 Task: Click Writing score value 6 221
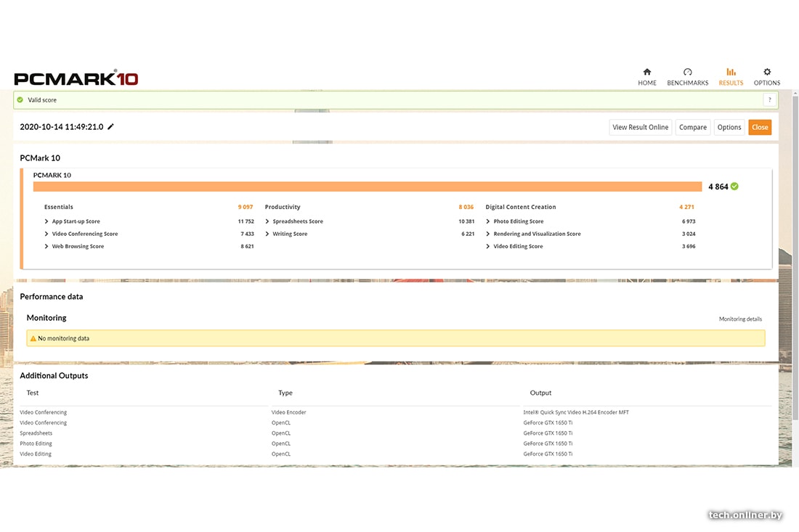[x=468, y=234]
